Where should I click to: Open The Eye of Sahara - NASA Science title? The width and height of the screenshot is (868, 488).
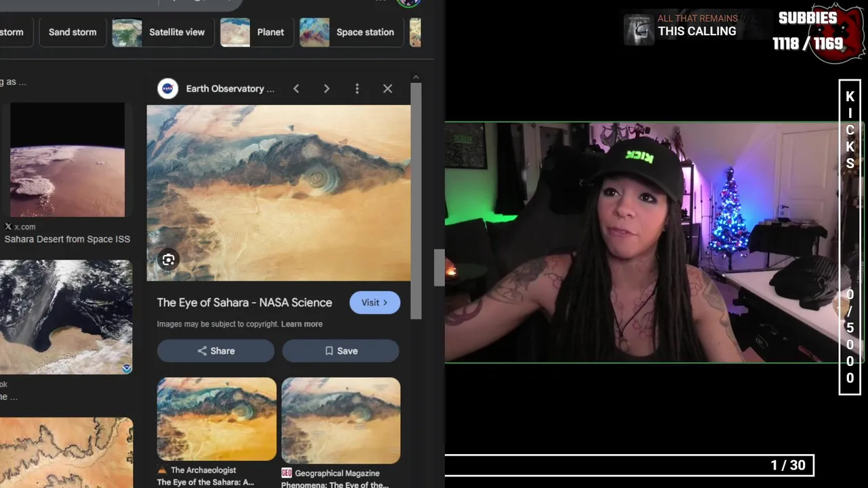click(245, 302)
